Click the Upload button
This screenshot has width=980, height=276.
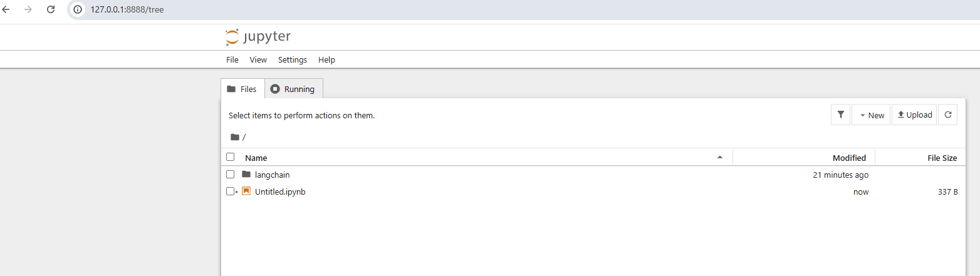(x=914, y=115)
